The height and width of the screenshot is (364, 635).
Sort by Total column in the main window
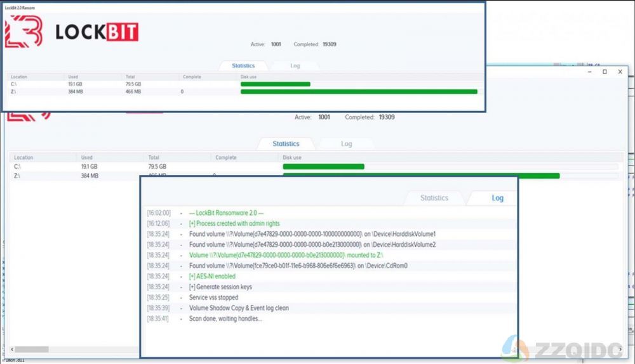(154, 157)
